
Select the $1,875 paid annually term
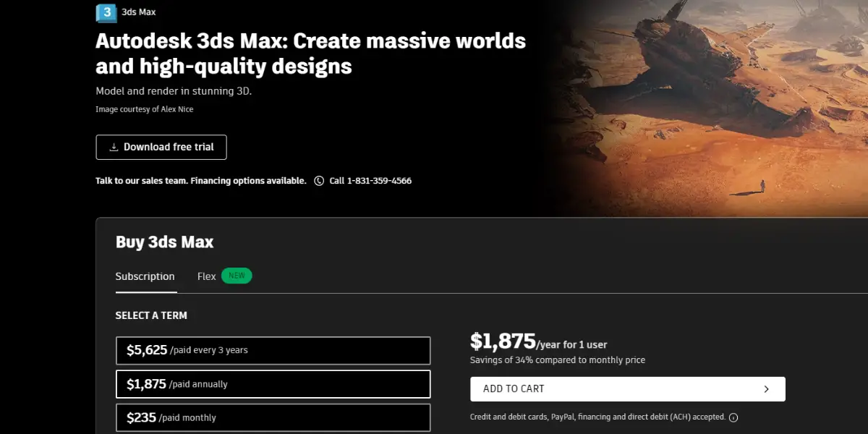pos(273,384)
